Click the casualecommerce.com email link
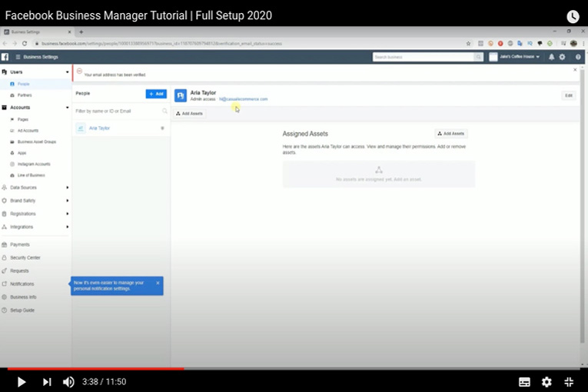The width and height of the screenshot is (588, 392). pos(244,99)
